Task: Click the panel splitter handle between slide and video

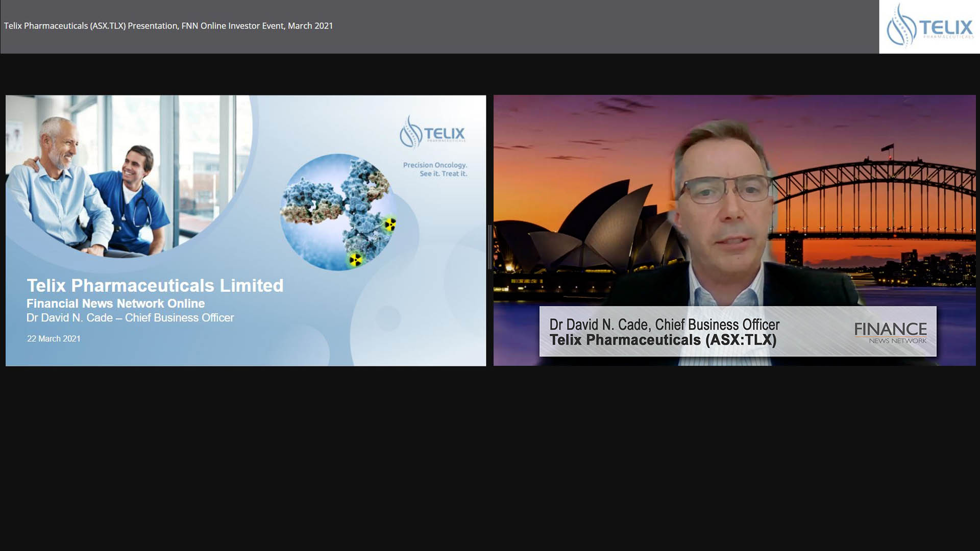Action: point(489,247)
